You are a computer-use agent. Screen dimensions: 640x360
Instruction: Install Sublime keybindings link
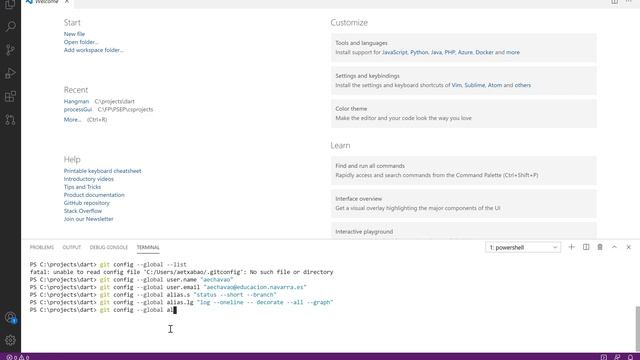tap(475, 85)
